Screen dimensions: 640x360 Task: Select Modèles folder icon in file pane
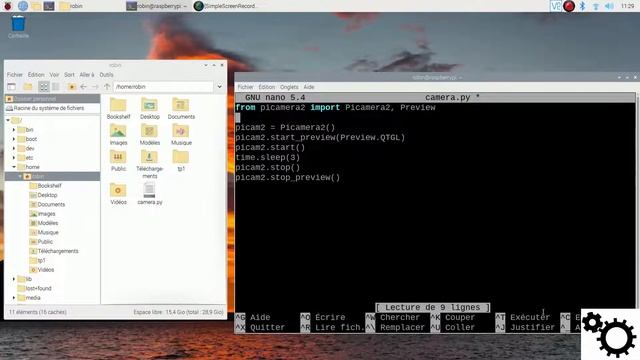pyautogui.click(x=150, y=135)
